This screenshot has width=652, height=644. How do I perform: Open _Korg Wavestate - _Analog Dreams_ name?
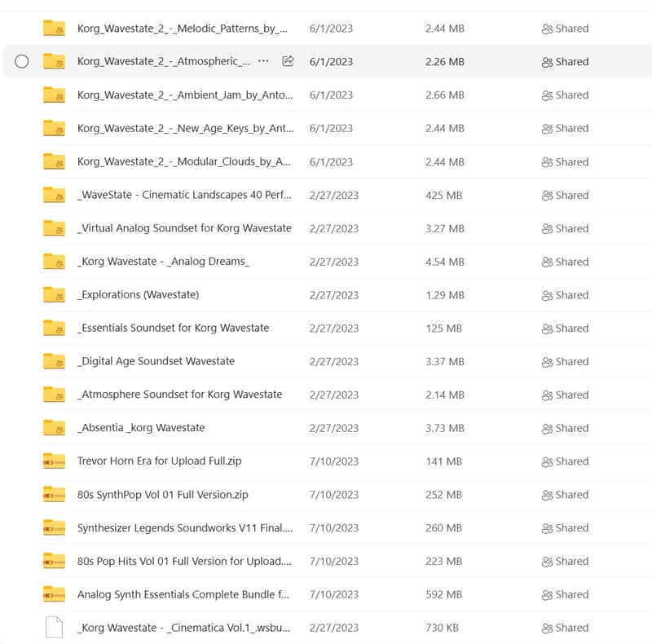pos(164,261)
